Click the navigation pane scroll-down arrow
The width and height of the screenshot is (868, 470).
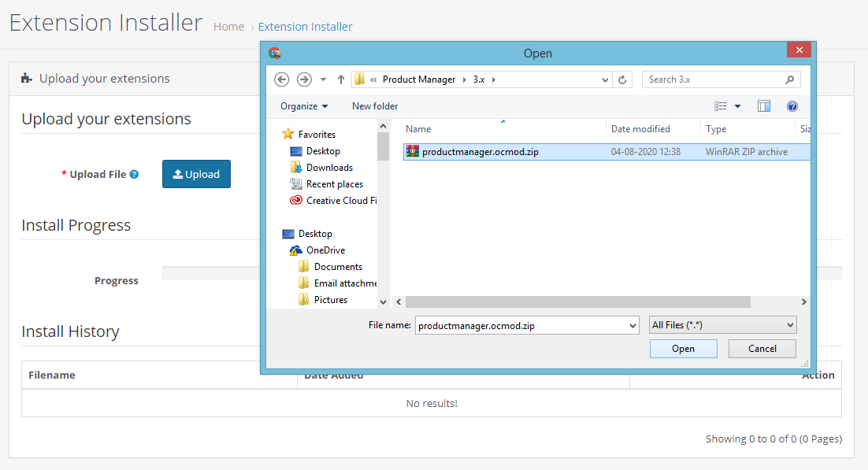pos(383,302)
